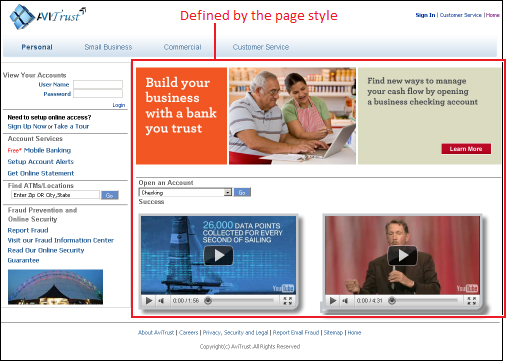Click play control under speaker video
The image size is (506, 362).
pyautogui.click(x=333, y=301)
